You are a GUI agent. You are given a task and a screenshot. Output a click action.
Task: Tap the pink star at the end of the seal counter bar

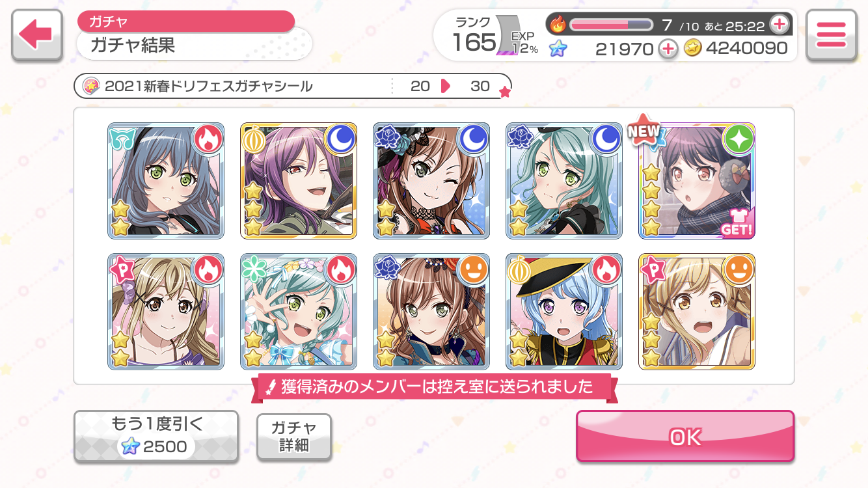(505, 92)
